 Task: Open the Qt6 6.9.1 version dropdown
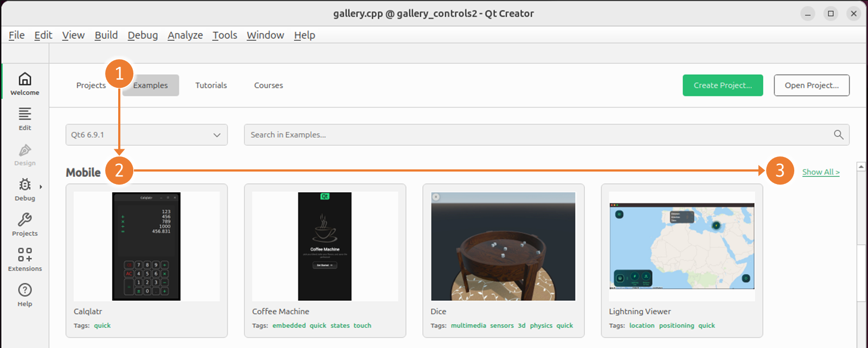[x=146, y=135]
